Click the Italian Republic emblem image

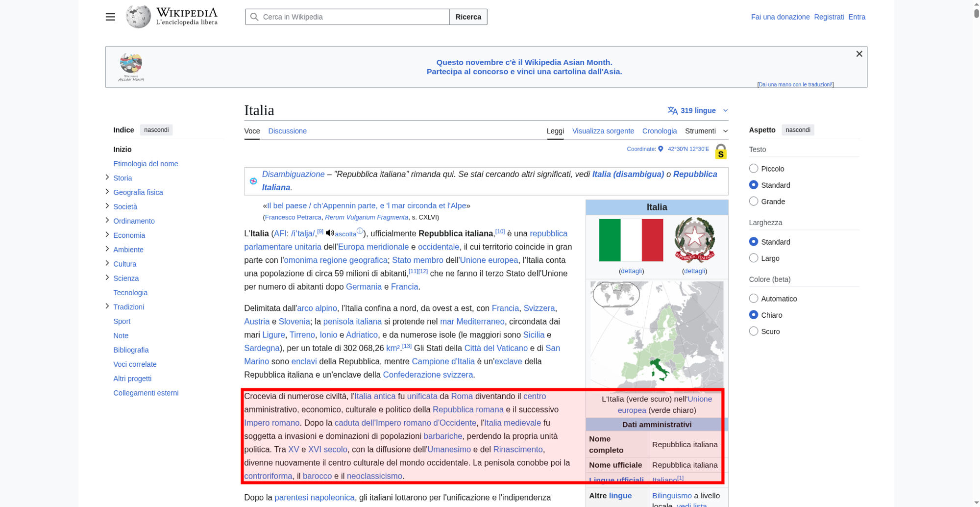click(x=694, y=240)
